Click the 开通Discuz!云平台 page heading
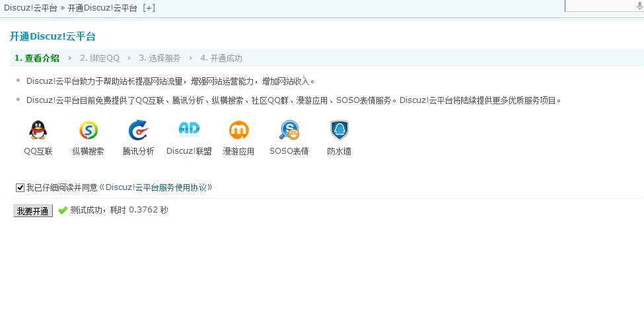 (53, 36)
